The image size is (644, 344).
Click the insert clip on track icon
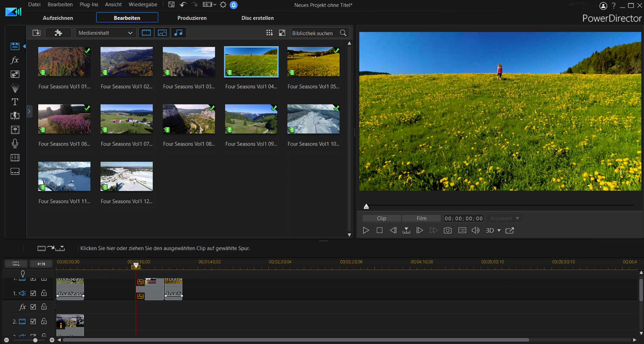[51, 248]
